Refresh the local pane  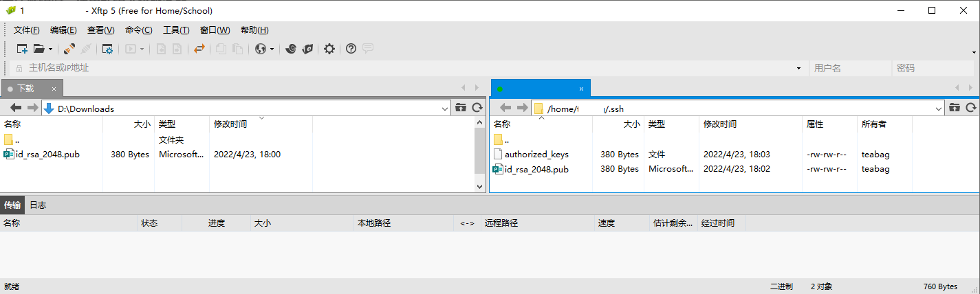(477, 108)
